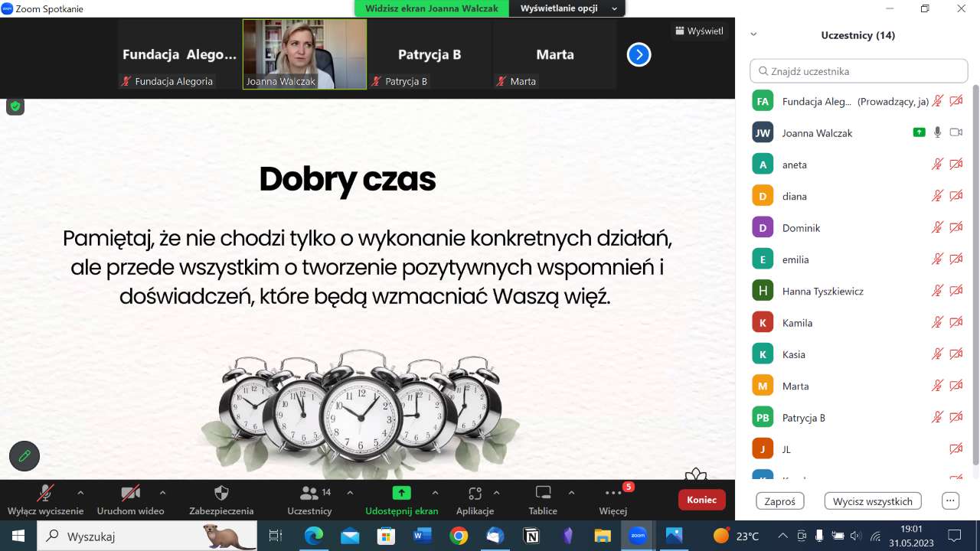Toggle Wyłącz wyciszenie microphone button
980x551 pixels.
point(45,493)
